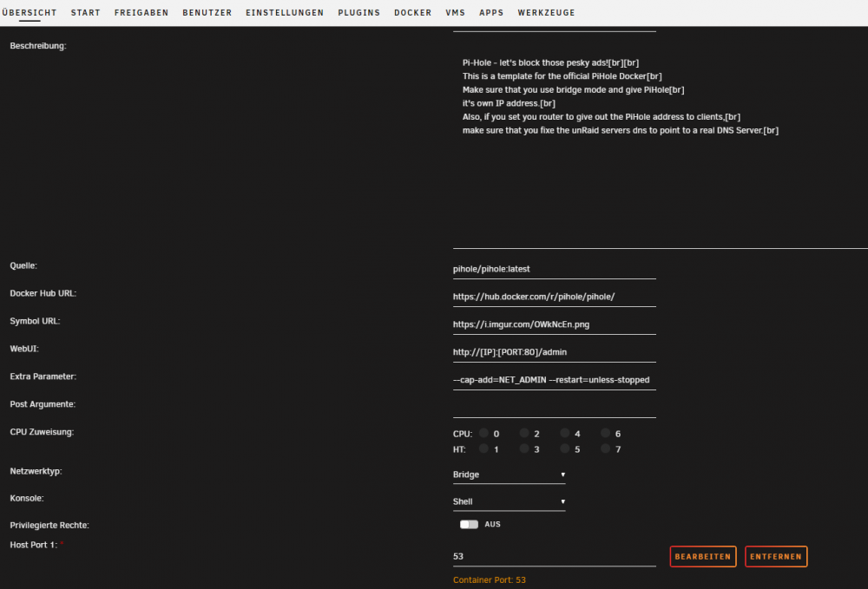
Task: Click the 'Host Port 1:' label
Action: [33, 545]
